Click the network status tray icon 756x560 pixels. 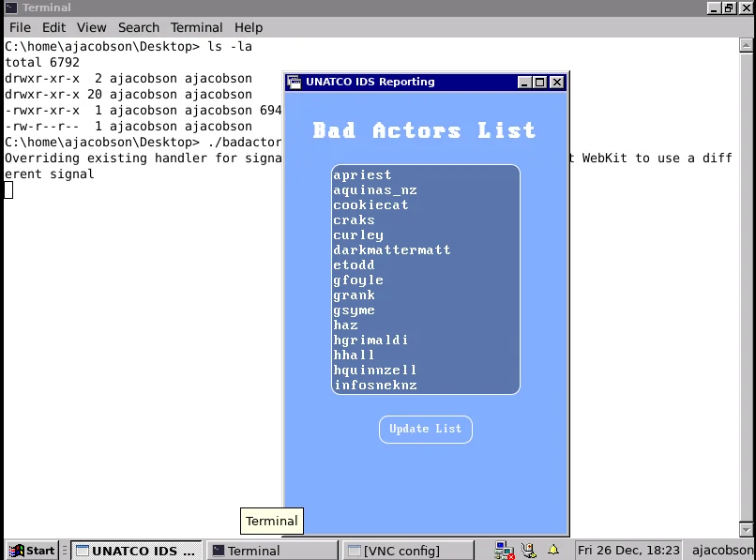click(505, 551)
